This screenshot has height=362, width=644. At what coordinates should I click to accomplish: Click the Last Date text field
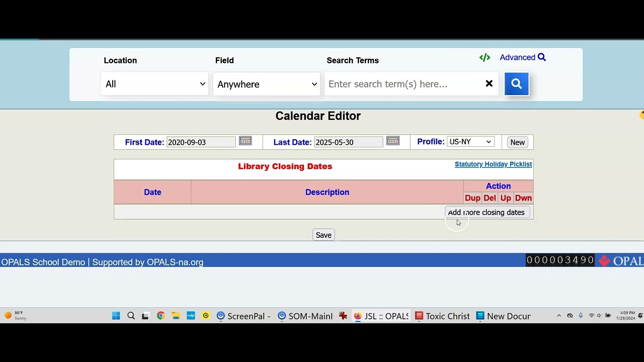(348, 142)
